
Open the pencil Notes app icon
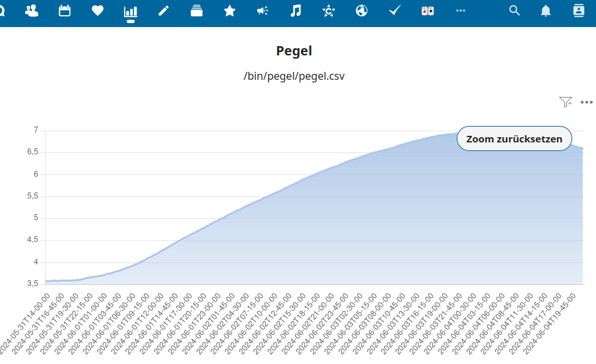pos(164,11)
